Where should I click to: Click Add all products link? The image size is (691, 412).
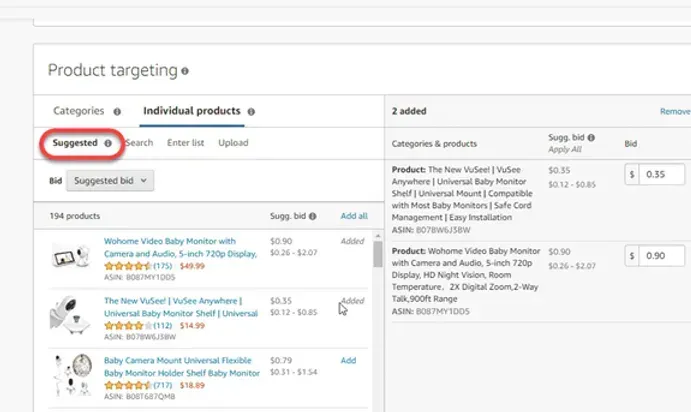tap(354, 216)
